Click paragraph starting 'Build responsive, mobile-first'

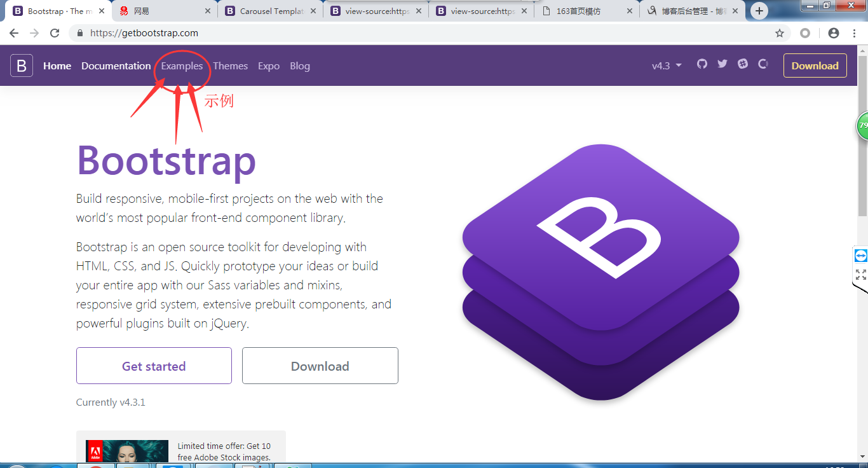point(229,208)
